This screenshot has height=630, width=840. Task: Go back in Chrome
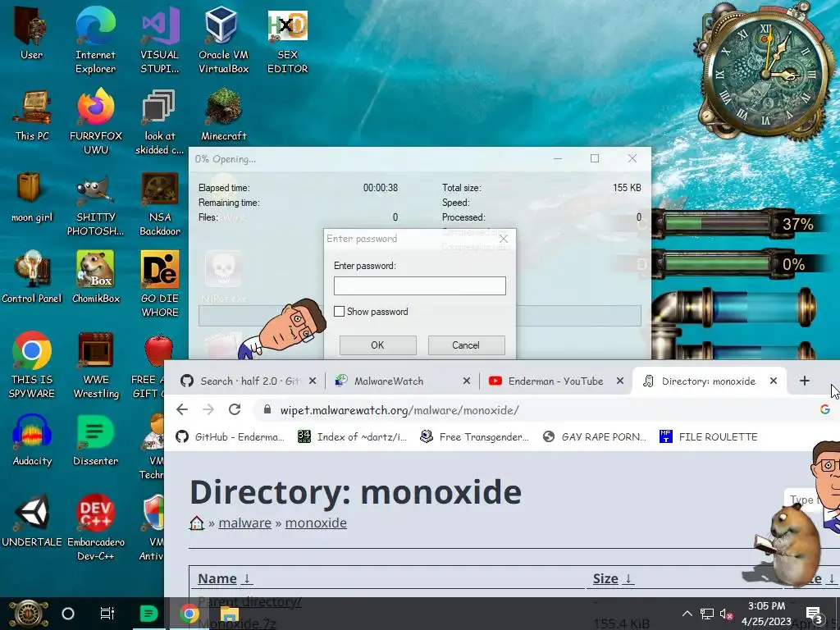pyautogui.click(x=182, y=410)
